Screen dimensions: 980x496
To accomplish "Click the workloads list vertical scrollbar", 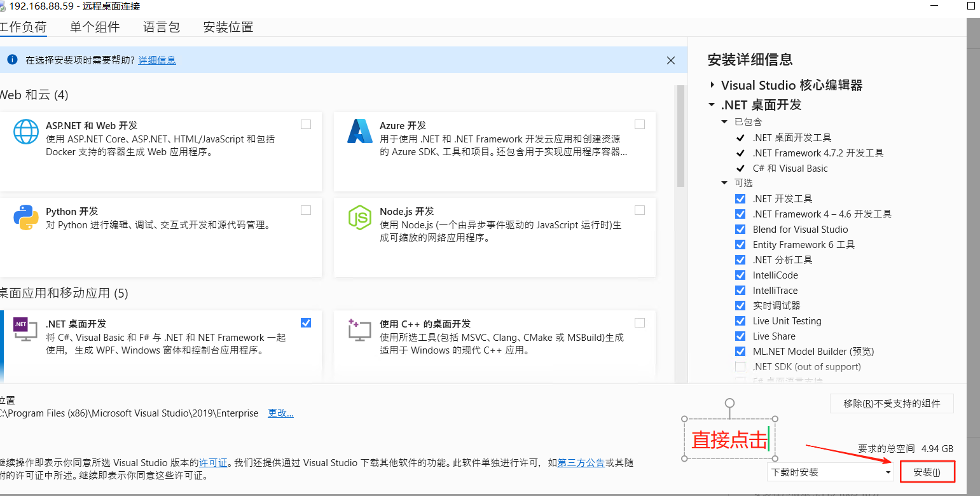I will pyautogui.click(x=680, y=137).
